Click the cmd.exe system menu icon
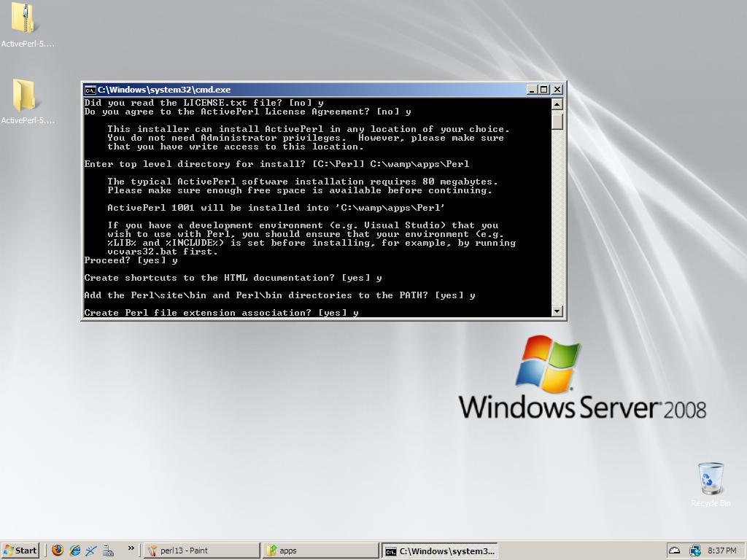Image resolution: width=747 pixels, height=560 pixels. pos(90,90)
